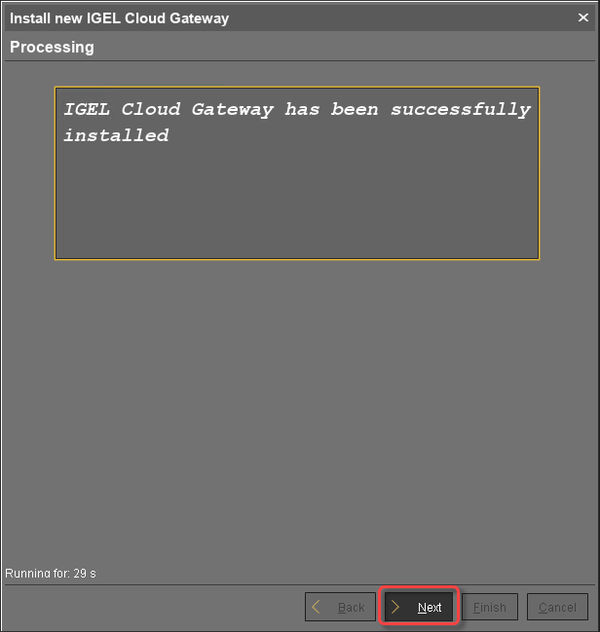Click empty space inside the yellow-bordered message box

[x=297, y=202]
